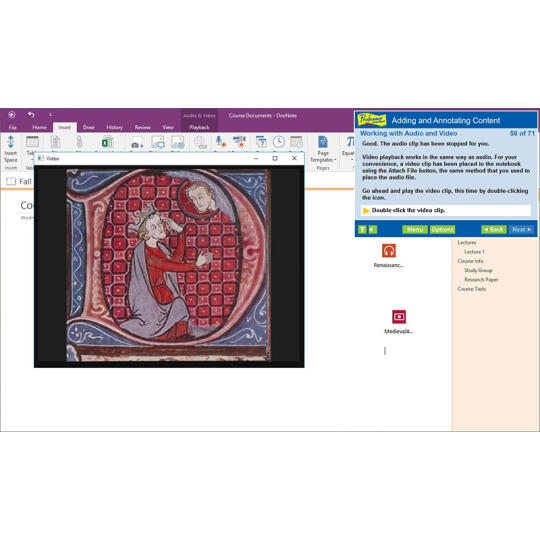The width and height of the screenshot is (540, 540).
Task: Click the Pictures insert icon
Action: point(158,142)
